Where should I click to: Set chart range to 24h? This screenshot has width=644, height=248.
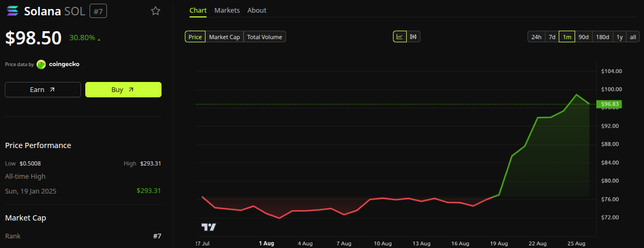[536, 36]
